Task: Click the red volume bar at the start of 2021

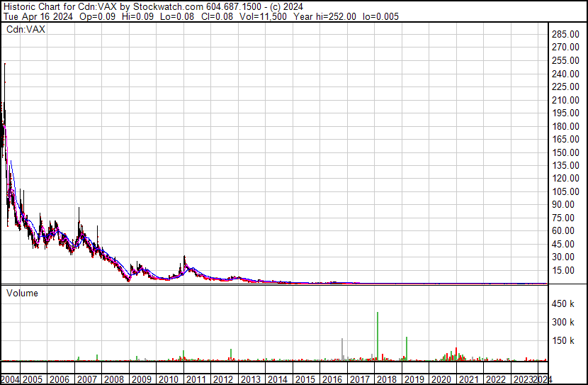Action: (x=456, y=355)
